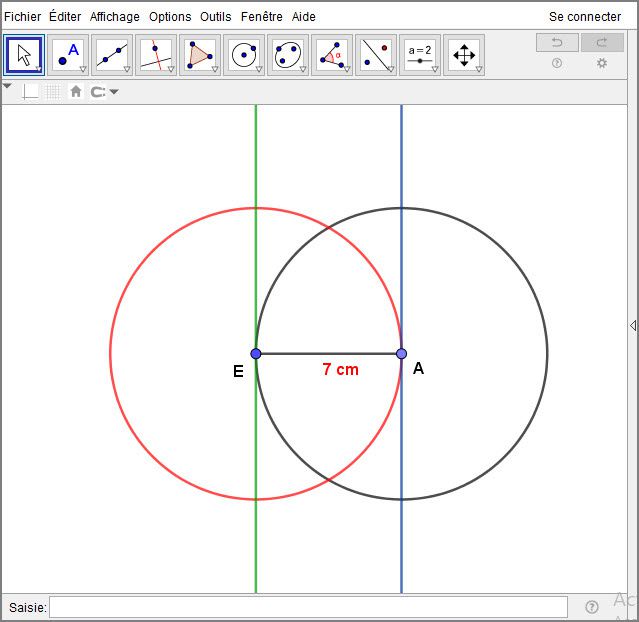Open the Éditer menu
Screen dimensions: 639x622
65,17
